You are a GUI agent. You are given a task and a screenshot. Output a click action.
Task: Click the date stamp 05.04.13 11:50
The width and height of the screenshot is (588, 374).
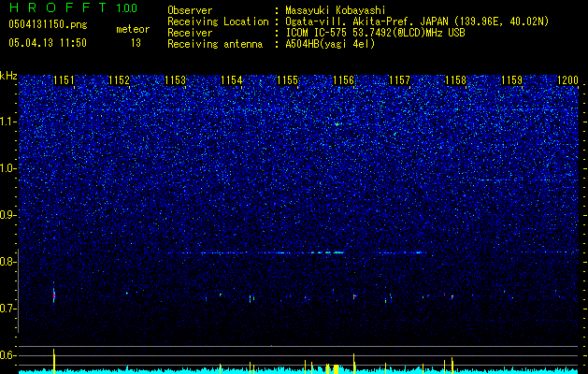click(x=48, y=43)
